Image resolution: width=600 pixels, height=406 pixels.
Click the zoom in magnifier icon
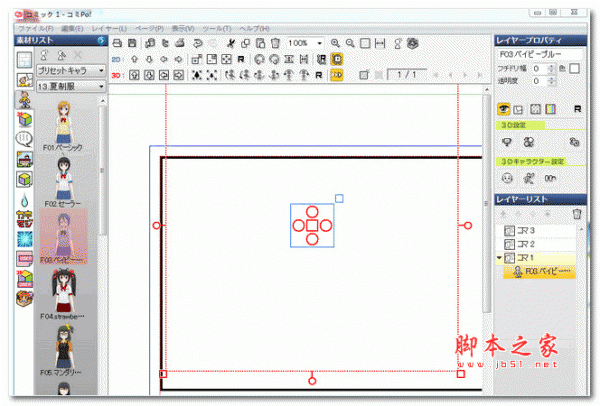click(x=336, y=44)
